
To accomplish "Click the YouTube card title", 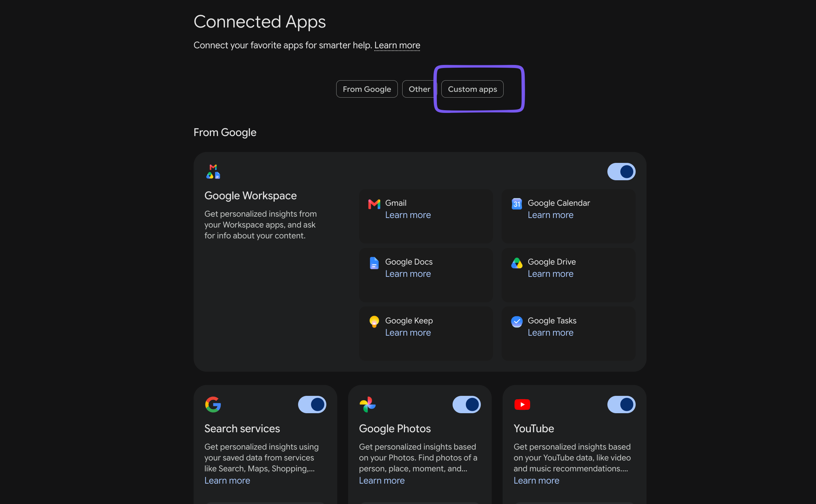I will pyautogui.click(x=534, y=429).
